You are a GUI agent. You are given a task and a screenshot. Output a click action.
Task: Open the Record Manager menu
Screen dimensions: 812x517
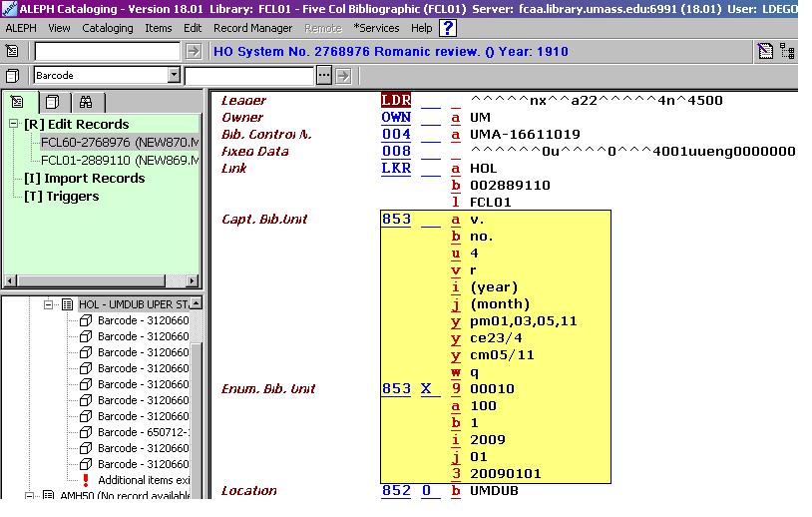click(x=252, y=28)
